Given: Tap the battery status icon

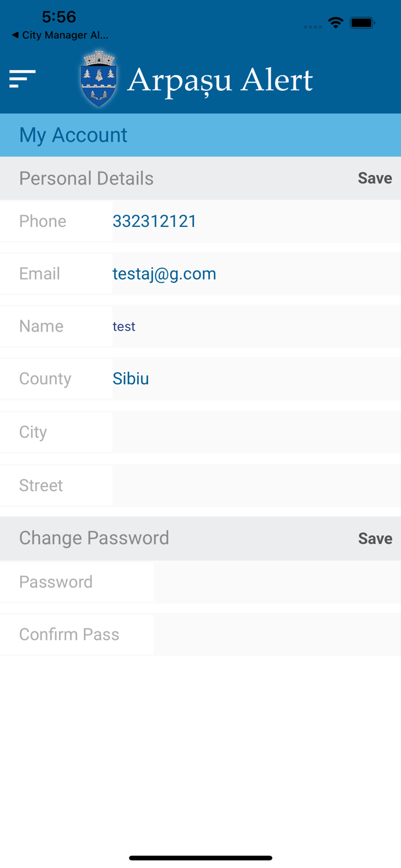Looking at the screenshot, I should tap(362, 23).
